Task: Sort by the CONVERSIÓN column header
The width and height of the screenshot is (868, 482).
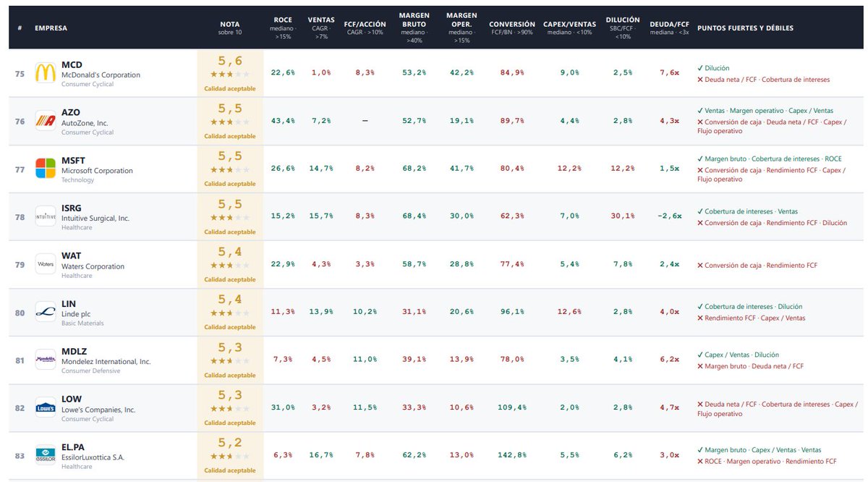Action: [x=512, y=28]
